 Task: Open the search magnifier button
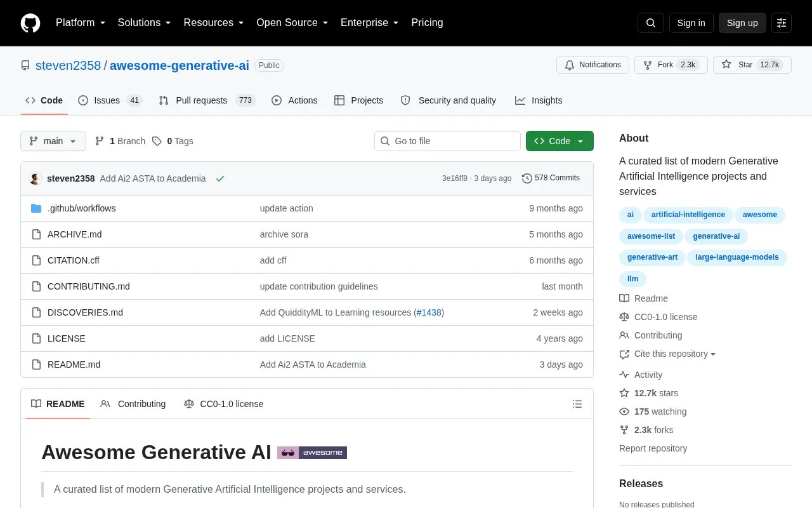point(651,23)
